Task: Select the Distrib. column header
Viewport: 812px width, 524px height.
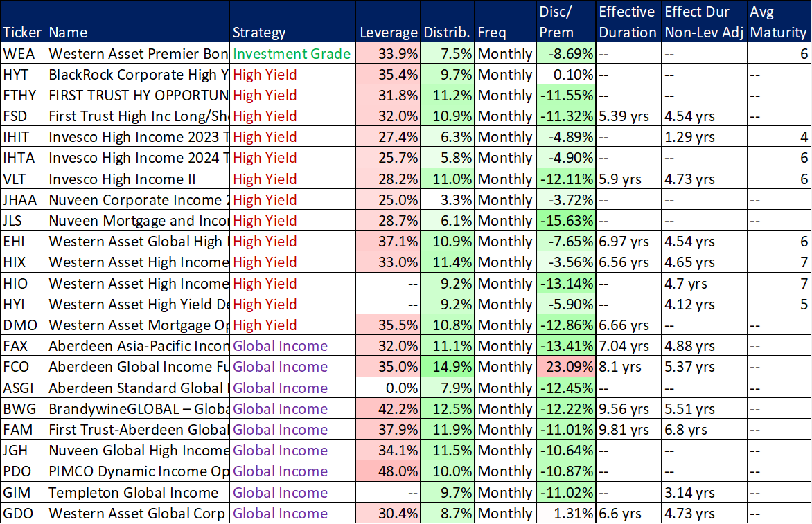Action: click(448, 21)
